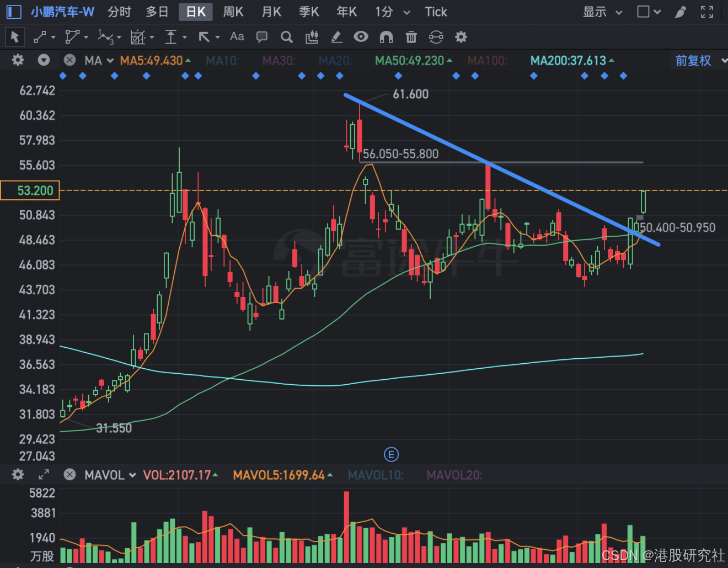Select the eraser drawing tool
Image resolution: width=728 pixels, height=568 pixels.
(336, 37)
